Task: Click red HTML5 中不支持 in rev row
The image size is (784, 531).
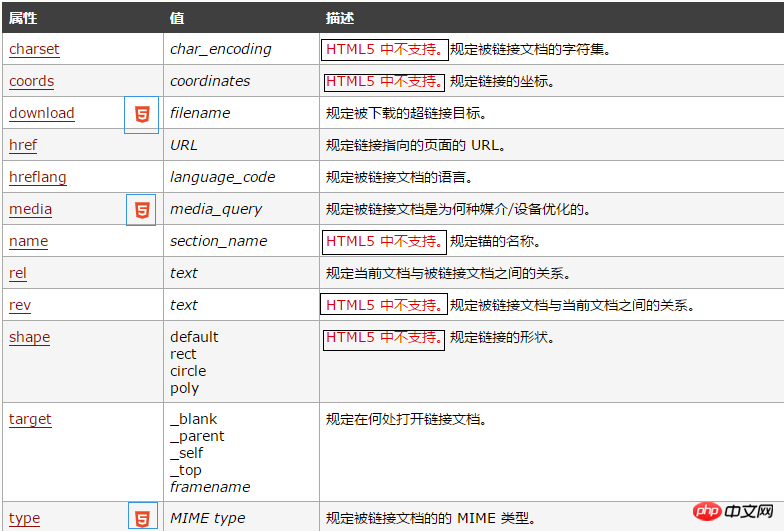Action: (x=384, y=306)
